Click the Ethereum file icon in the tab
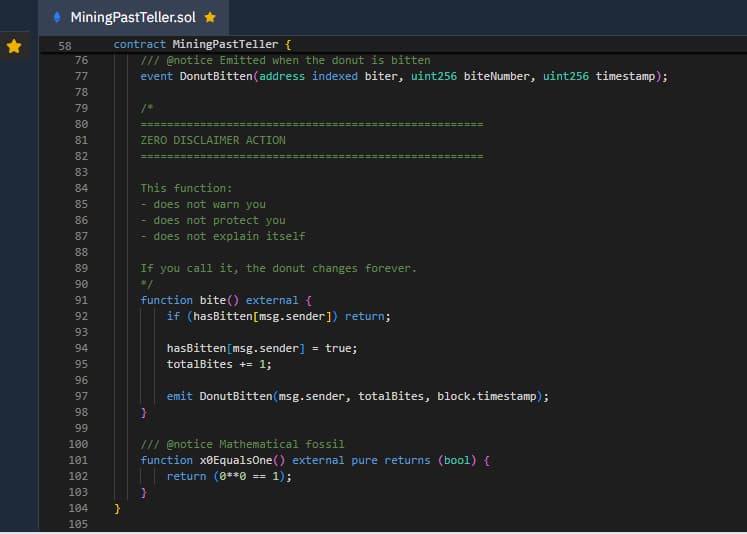 [x=57, y=17]
